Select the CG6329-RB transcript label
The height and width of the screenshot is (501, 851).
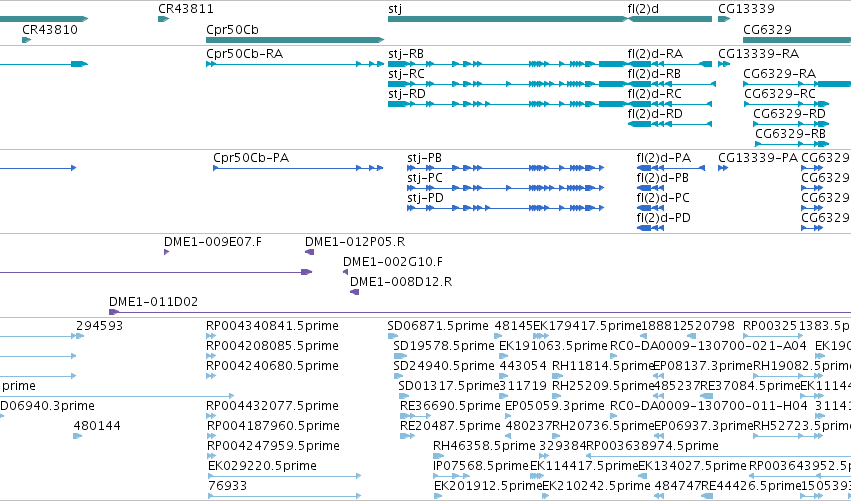pyautogui.click(x=790, y=134)
